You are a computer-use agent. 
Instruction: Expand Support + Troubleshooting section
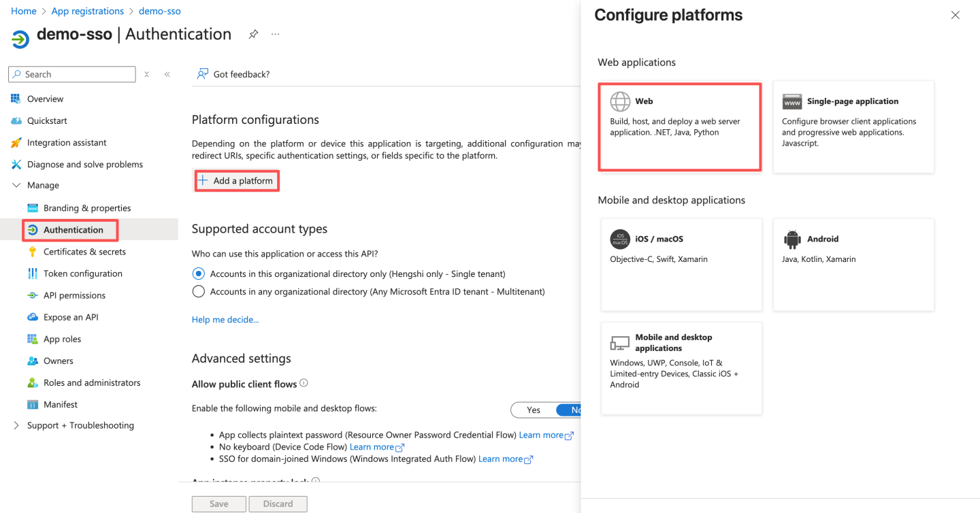(17, 425)
